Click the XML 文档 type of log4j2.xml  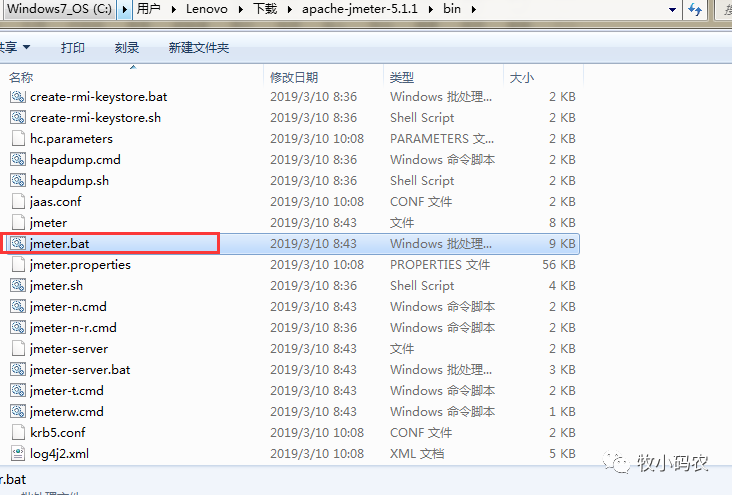417,454
